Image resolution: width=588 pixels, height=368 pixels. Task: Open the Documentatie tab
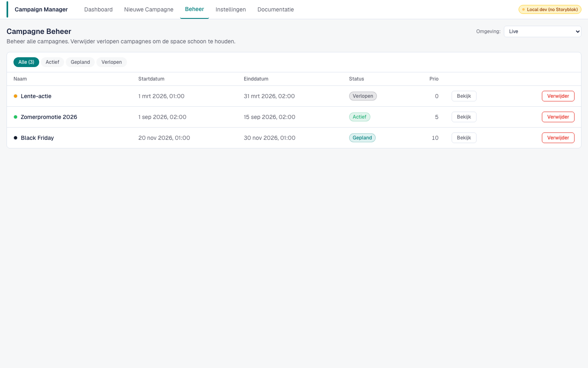[276, 9]
